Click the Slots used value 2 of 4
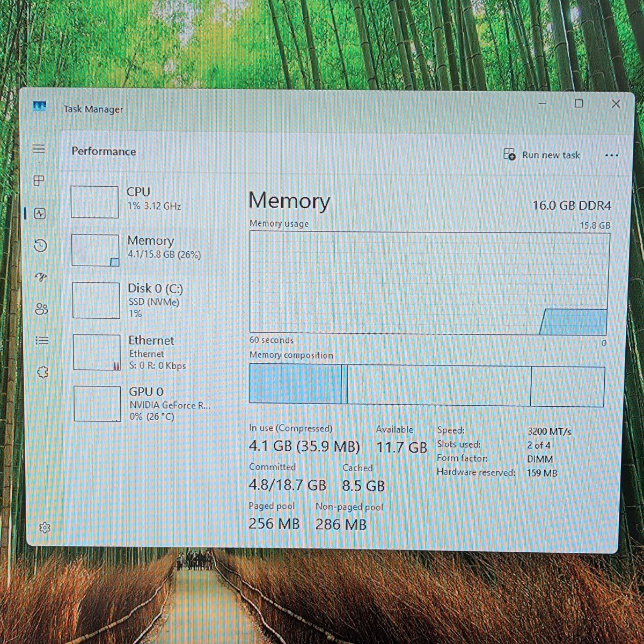This screenshot has height=644, width=644. point(538,445)
